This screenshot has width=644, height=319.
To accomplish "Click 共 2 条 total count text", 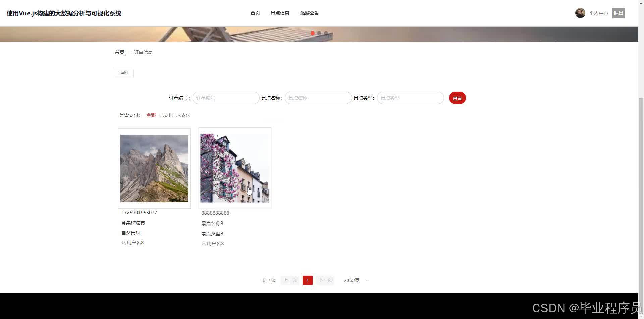I will click(x=269, y=280).
